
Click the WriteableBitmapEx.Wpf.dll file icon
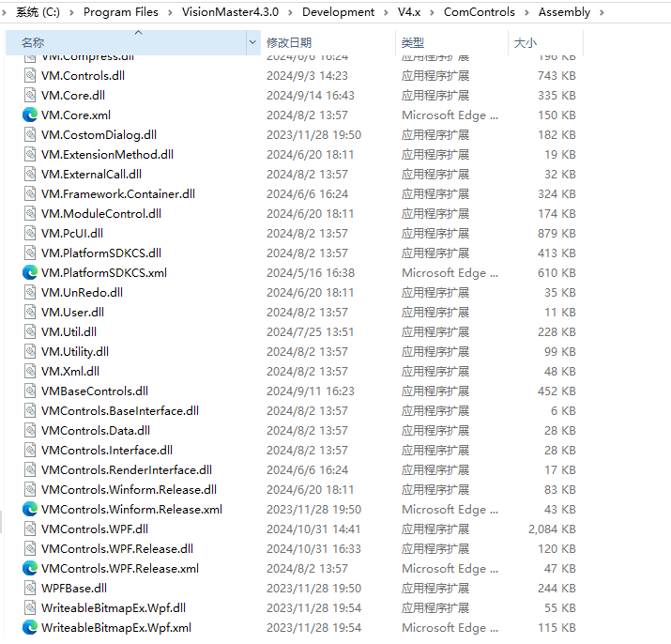tap(30, 607)
